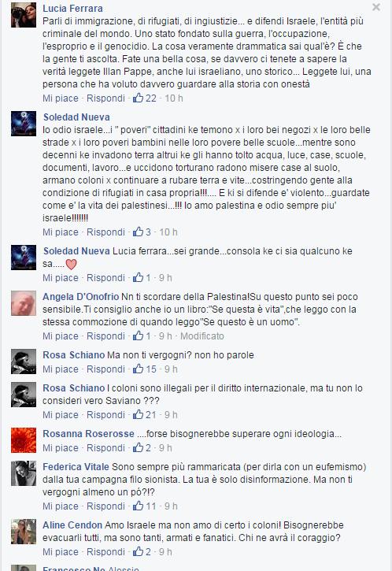Open Aline Cendon's profile photo
392x571 pixels.
point(24,532)
